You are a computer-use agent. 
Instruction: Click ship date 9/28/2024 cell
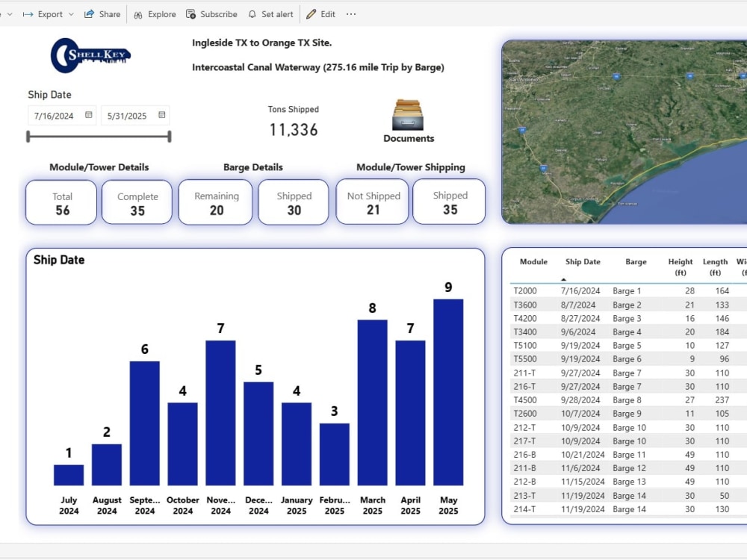point(580,400)
